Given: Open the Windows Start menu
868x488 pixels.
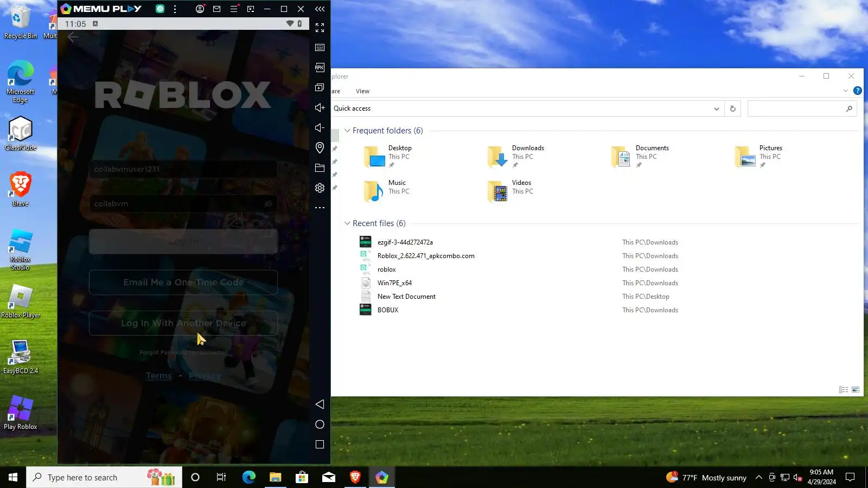Looking at the screenshot, I should tap(13, 477).
